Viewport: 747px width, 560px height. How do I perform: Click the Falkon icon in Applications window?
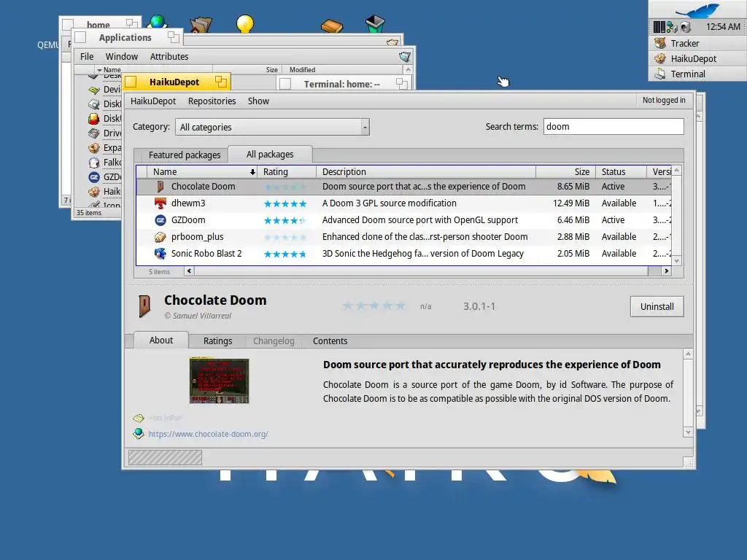pos(94,163)
